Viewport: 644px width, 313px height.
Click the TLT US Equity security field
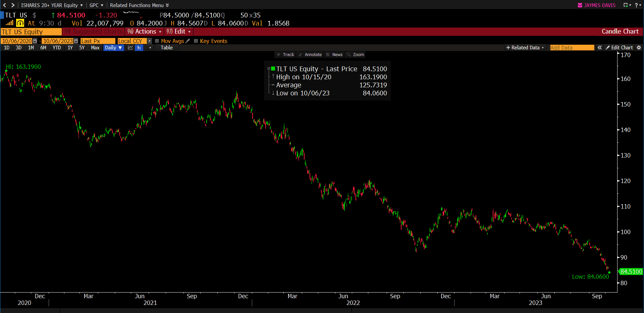tap(31, 32)
